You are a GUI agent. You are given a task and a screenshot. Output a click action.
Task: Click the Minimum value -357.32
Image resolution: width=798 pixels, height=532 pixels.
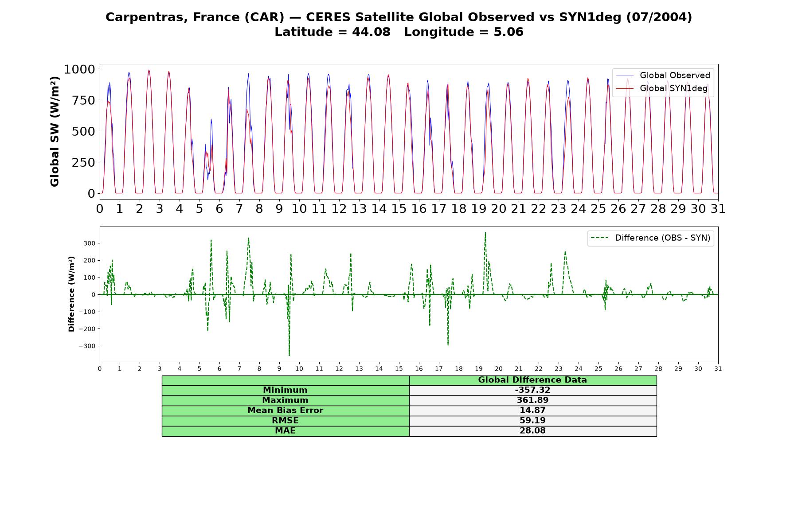[532, 390]
